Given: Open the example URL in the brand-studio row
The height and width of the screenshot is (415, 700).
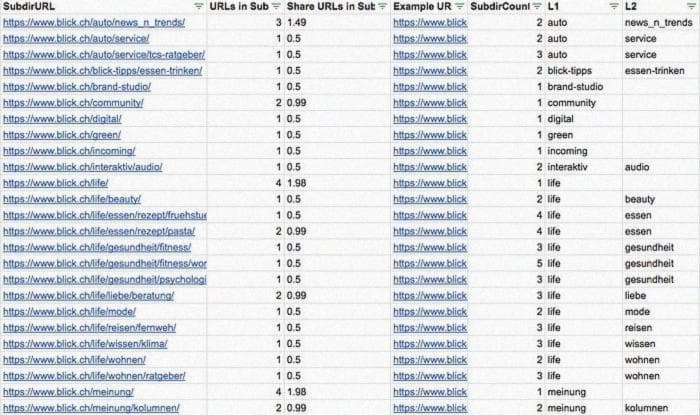Looking at the screenshot, I should (430, 87).
